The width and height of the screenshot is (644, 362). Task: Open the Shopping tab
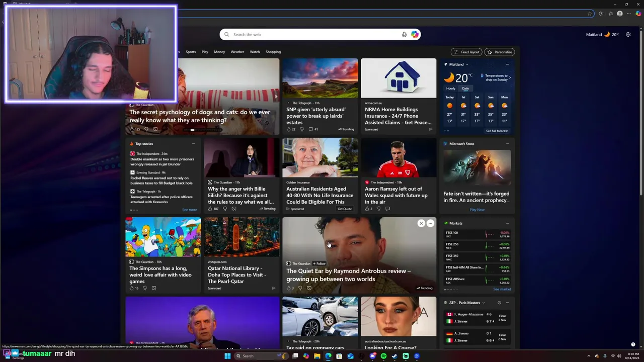tap(273, 52)
